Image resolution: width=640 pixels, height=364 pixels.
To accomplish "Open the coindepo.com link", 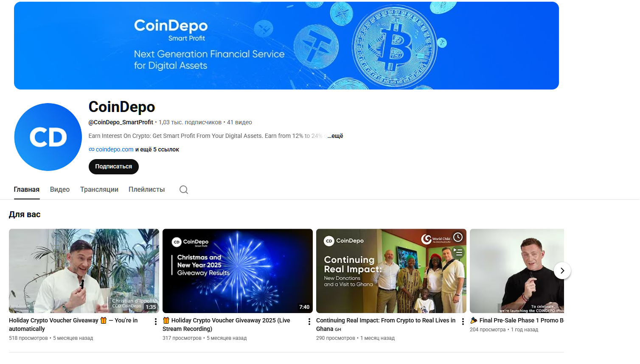I will coord(115,149).
